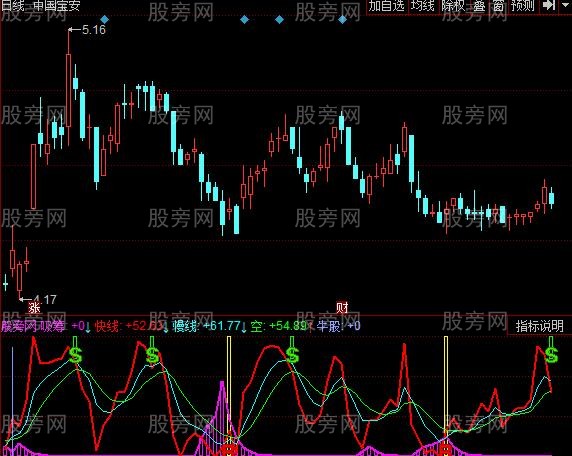Screen dimensions: 572x456
Task: Click the 5.16 high price label
Action: coord(94,30)
